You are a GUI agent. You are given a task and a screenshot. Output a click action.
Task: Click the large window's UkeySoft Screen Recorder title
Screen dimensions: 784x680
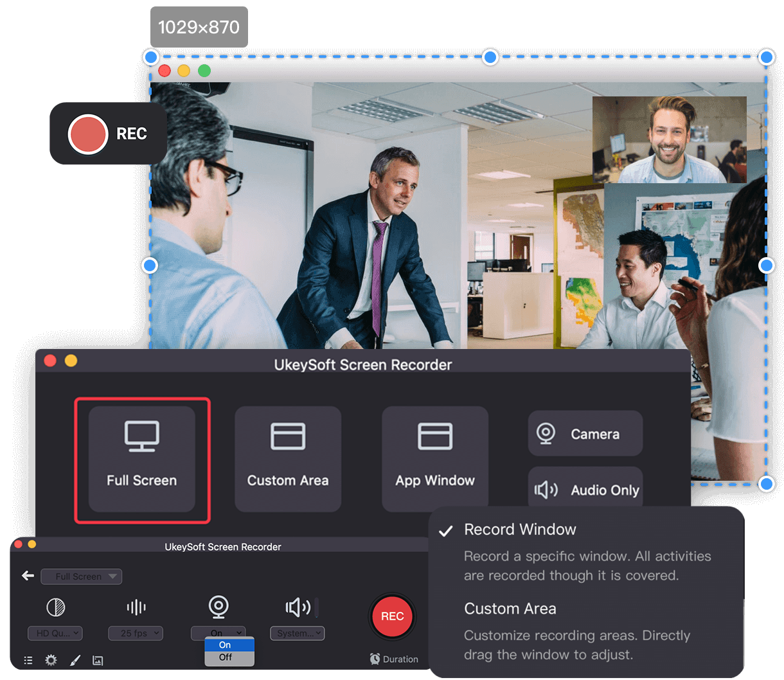point(363,365)
